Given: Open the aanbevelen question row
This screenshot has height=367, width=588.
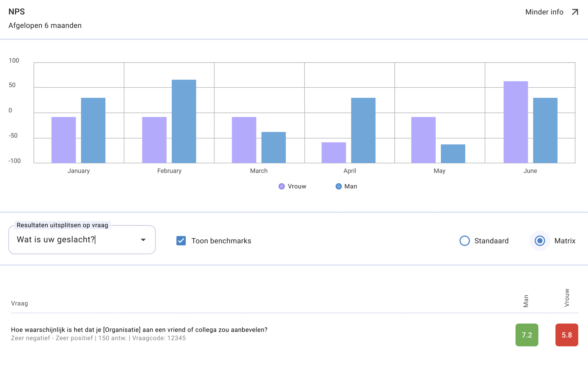Looking at the screenshot, I should pyautogui.click(x=139, y=330).
